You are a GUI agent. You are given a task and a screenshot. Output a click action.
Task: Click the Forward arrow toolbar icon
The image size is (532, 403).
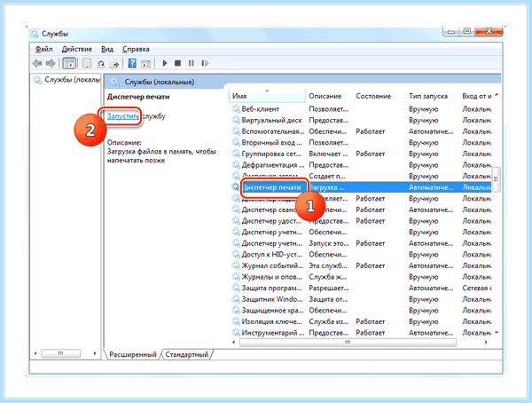[51, 63]
